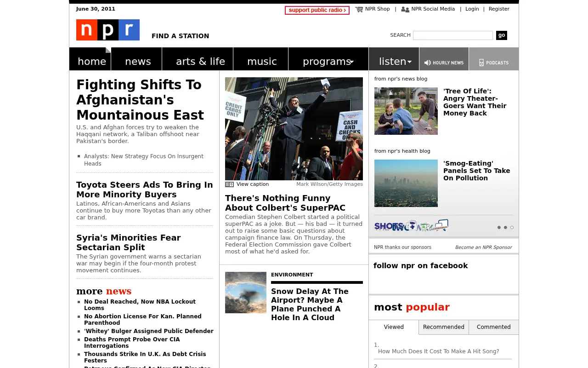This screenshot has width=588, height=368.
Task: Open the Tree of Life thumbnail
Action: [406, 111]
